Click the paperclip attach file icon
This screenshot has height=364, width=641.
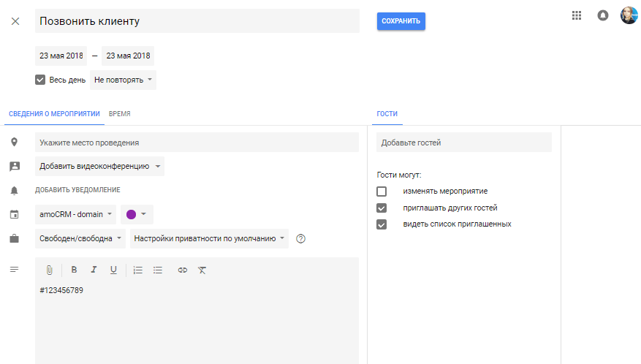[x=50, y=270]
